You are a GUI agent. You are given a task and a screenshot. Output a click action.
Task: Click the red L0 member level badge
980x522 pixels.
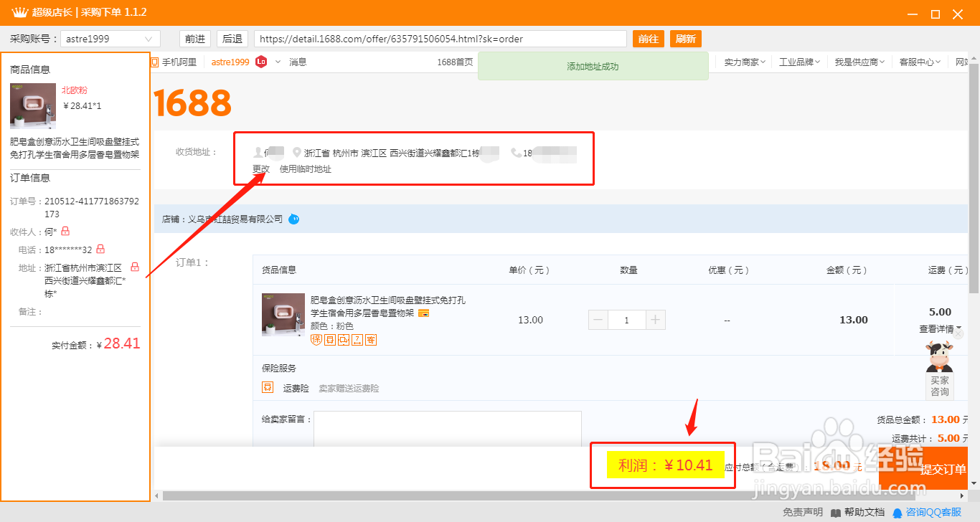point(262,62)
